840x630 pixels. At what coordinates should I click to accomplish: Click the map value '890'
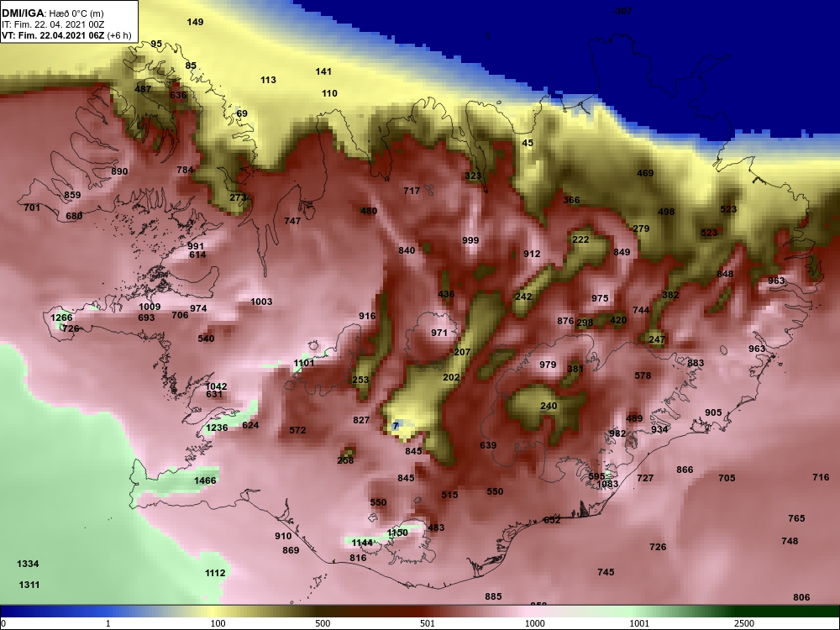point(119,171)
